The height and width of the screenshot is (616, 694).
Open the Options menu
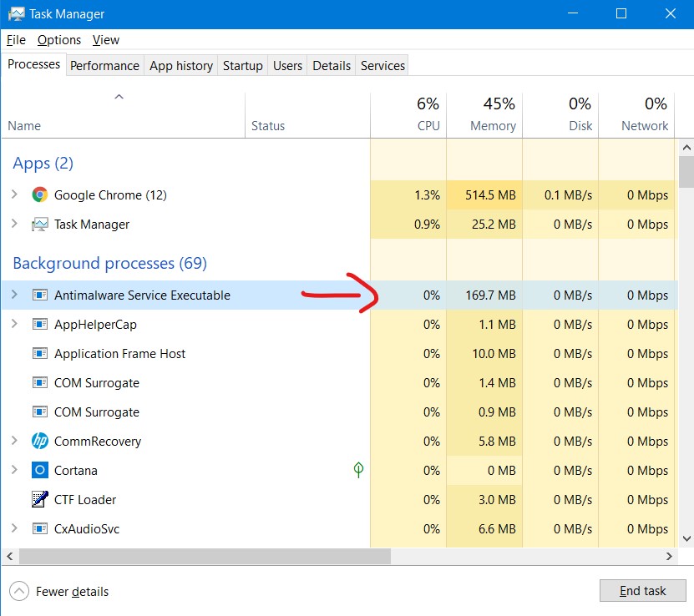click(x=58, y=40)
